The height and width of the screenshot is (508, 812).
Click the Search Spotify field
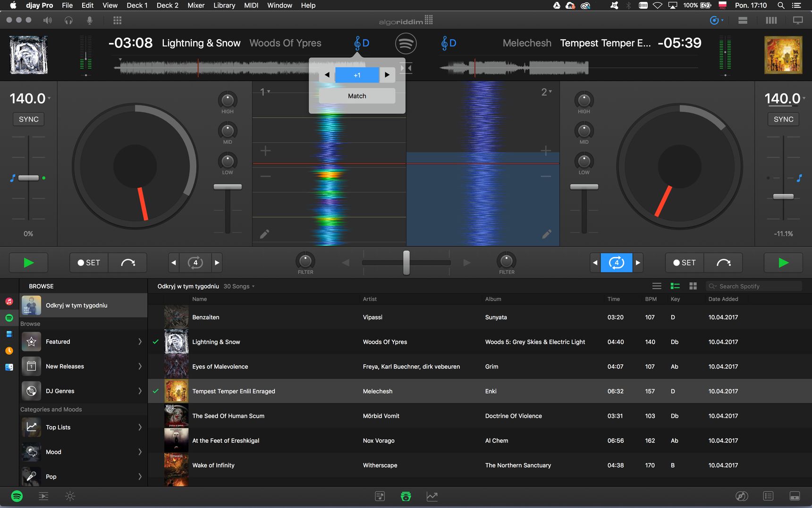point(754,286)
